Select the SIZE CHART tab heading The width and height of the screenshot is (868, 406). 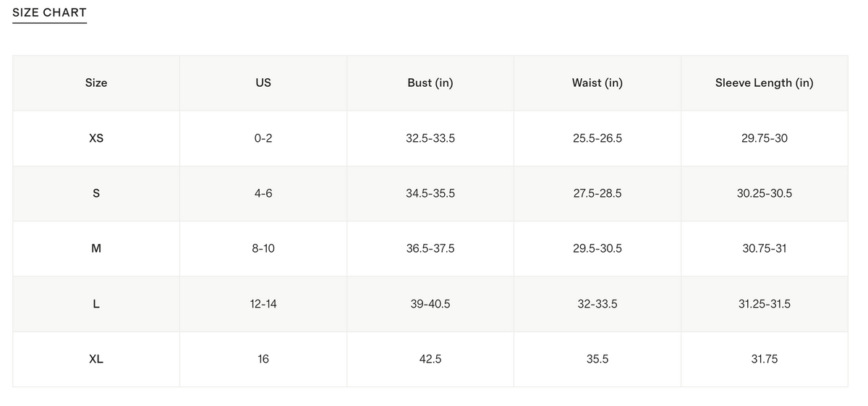(49, 12)
